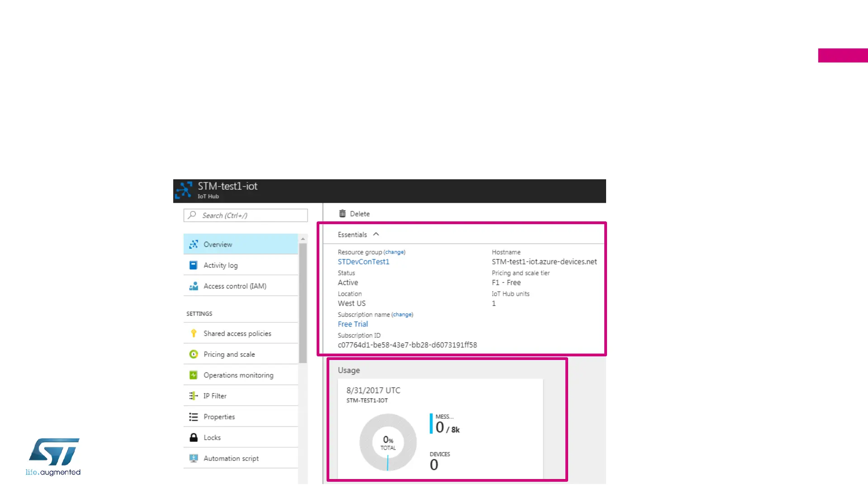The height and width of the screenshot is (489, 868).
Task: Click the STM-test1-iot hub title
Action: (228, 186)
